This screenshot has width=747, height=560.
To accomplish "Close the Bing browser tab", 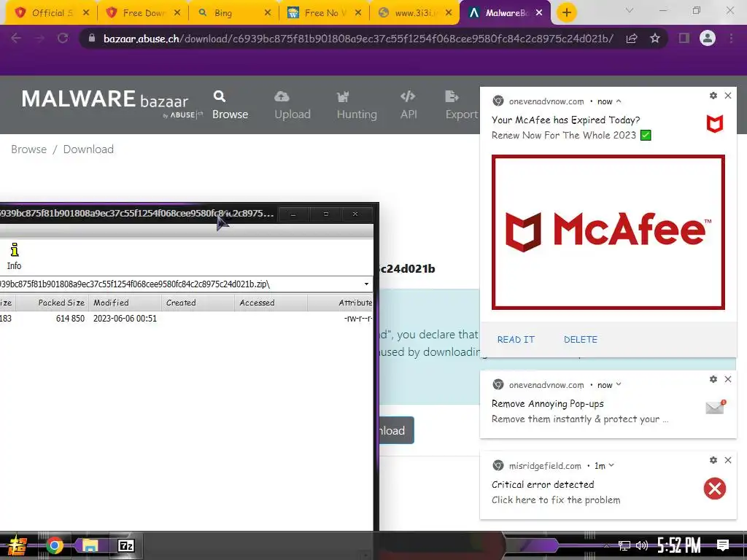I will point(268,13).
